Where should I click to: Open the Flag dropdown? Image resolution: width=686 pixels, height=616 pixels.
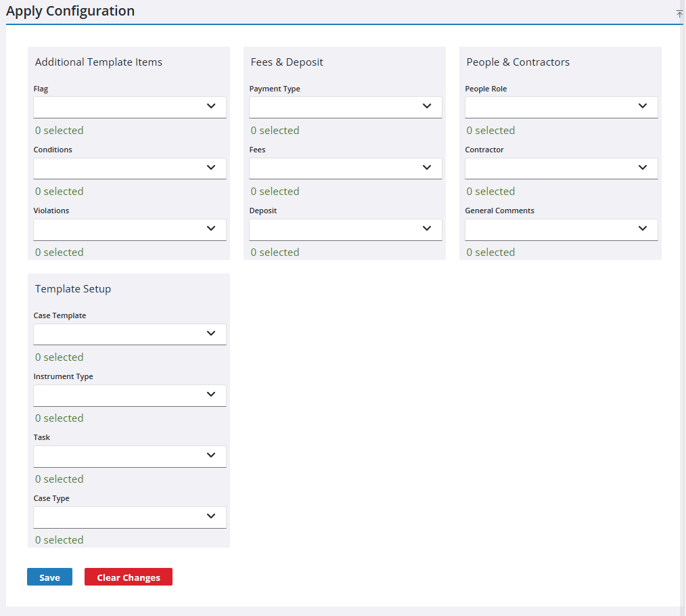[129, 107]
